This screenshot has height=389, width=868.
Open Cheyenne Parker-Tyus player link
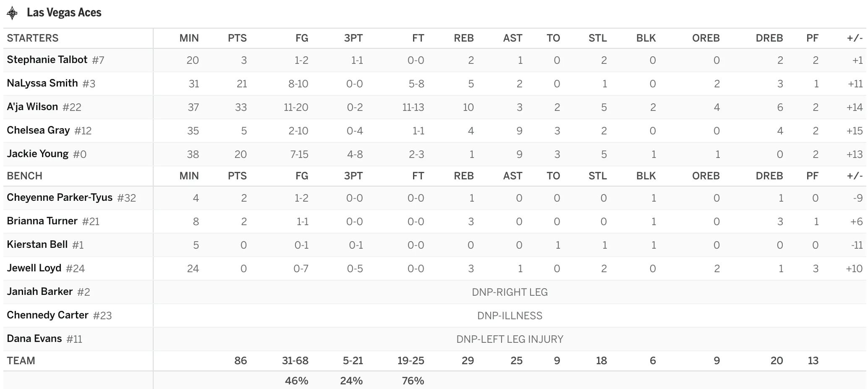pos(60,197)
